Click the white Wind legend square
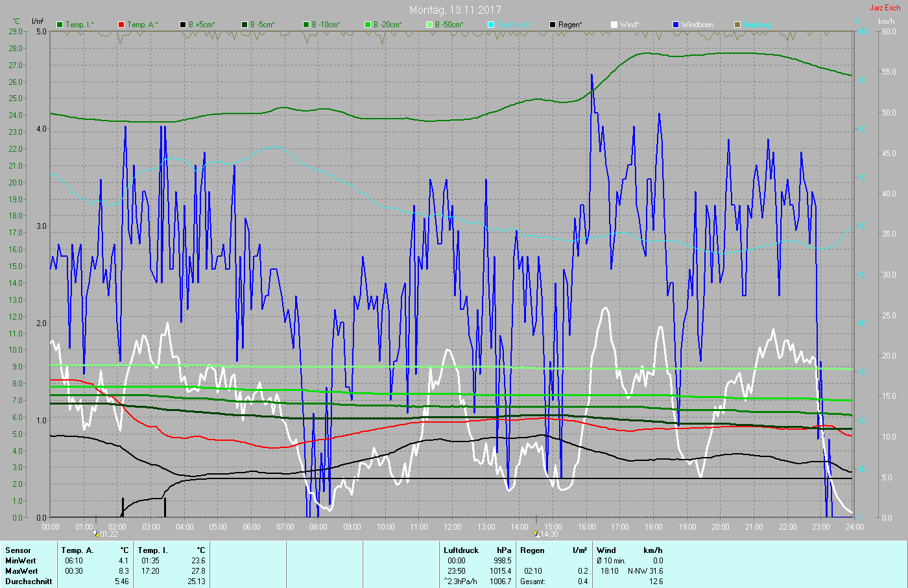This screenshot has width=908, height=588. point(614,25)
